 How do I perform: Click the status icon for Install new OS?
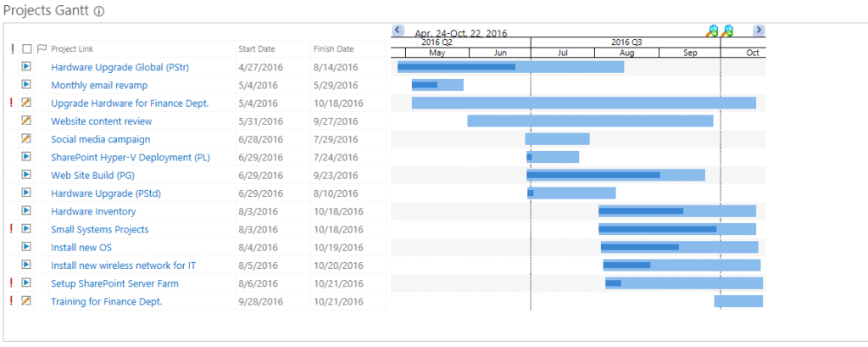26,247
